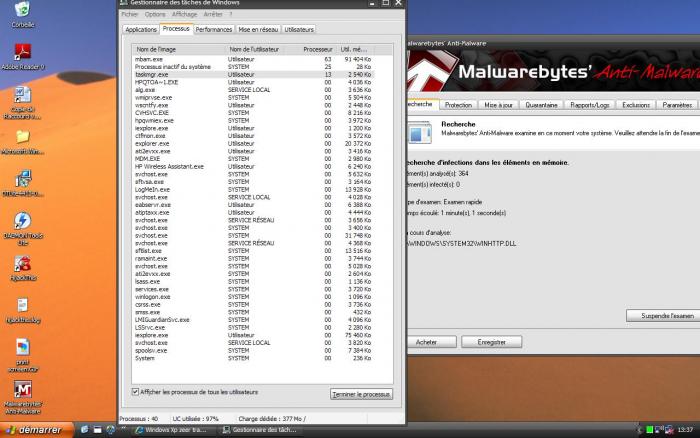The height and width of the screenshot is (438, 700).
Task: Select the LMIGuardianSvc.exe process row
Action: [253, 320]
